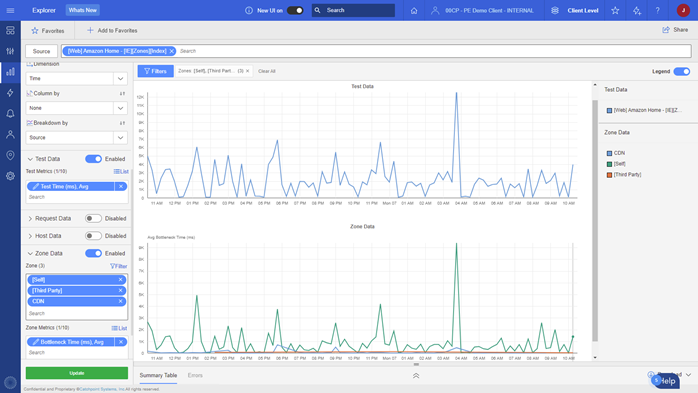Open the user profile sidebar icon
The width and height of the screenshot is (698, 393).
point(10,134)
